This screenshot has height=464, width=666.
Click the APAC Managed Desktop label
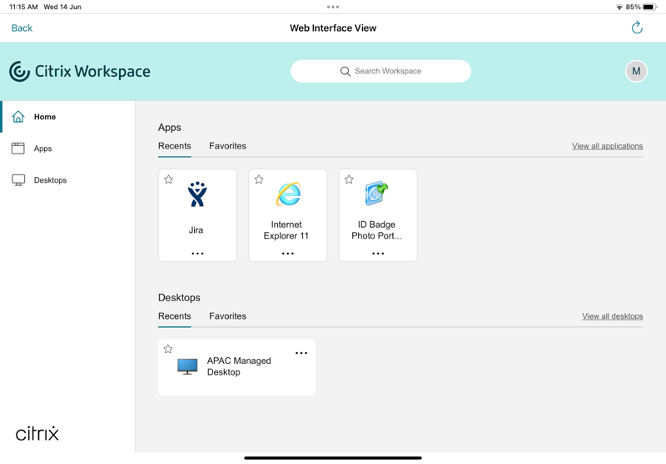[239, 366]
